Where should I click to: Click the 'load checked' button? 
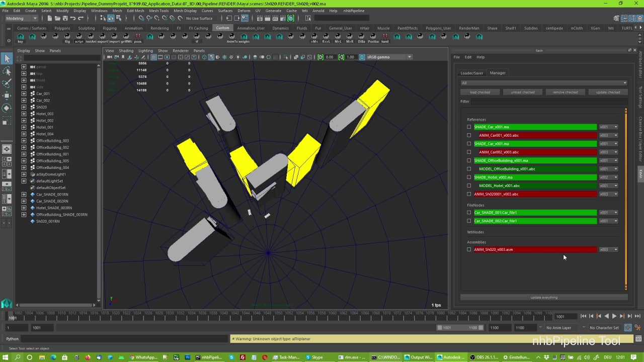[x=480, y=92]
